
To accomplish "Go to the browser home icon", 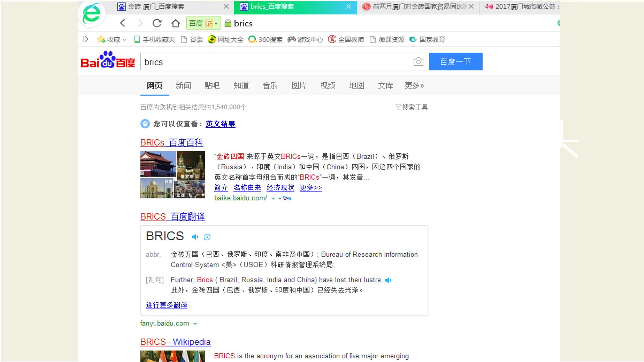I will [x=175, y=23].
